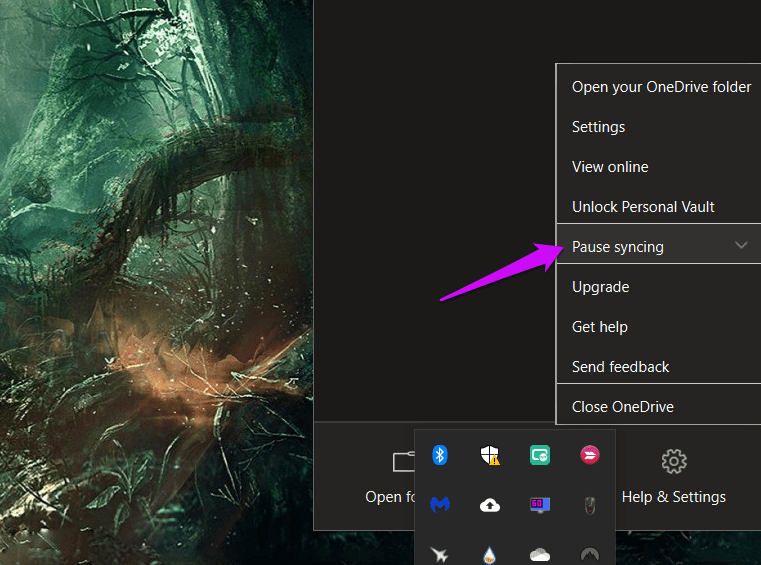Click the Help & Settings label
Image resolution: width=761 pixels, height=565 pixels.
(674, 497)
